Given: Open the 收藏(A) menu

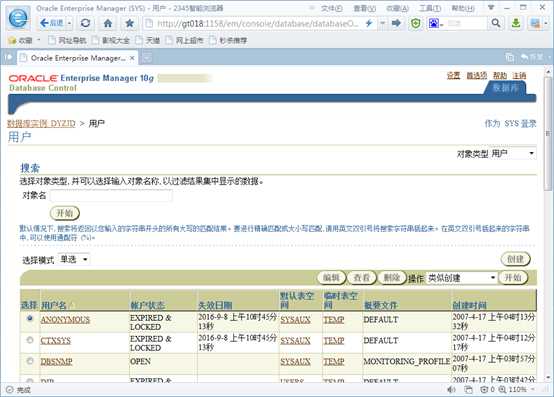Looking at the screenshot, I should (x=397, y=8).
